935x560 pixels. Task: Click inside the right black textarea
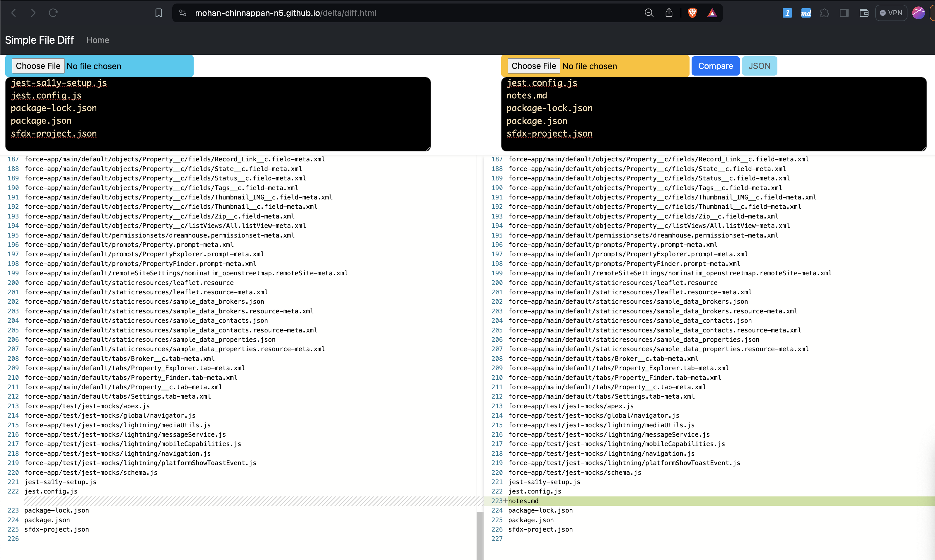tap(714, 114)
